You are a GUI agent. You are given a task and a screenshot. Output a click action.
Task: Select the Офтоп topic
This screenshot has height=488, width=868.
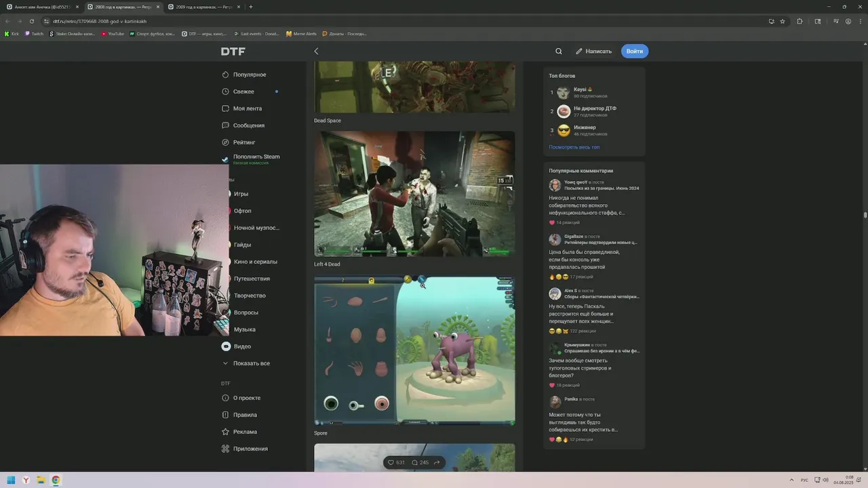click(x=242, y=211)
